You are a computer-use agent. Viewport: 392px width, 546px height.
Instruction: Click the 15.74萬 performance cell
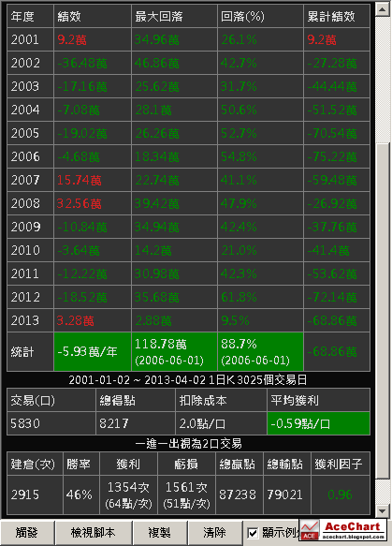[x=93, y=180]
